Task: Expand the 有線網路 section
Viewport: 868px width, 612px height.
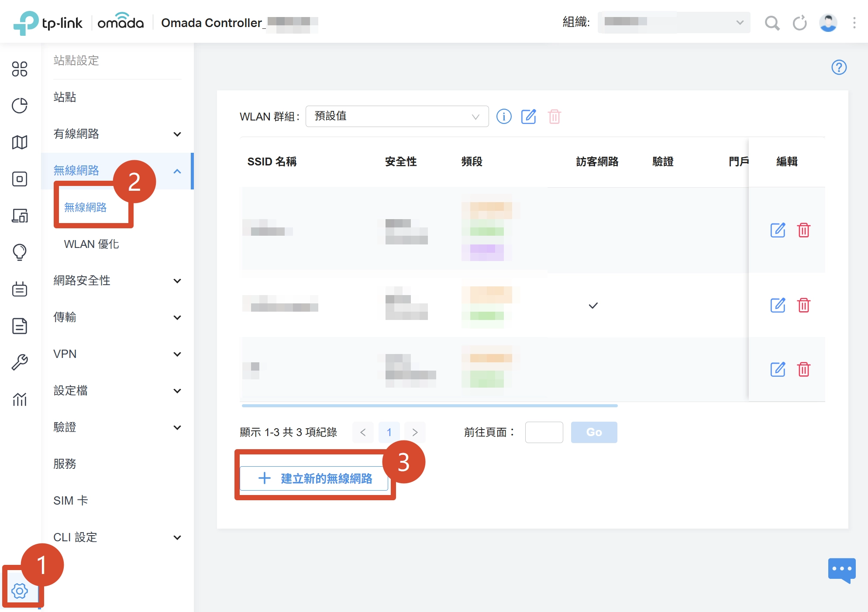Action: (x=117, y=134)
